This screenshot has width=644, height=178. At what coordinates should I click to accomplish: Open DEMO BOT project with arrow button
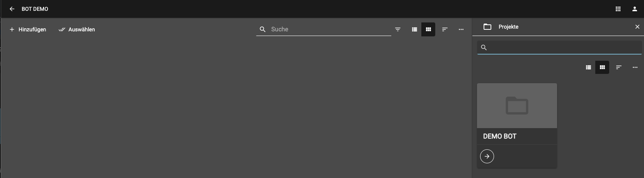487,156
